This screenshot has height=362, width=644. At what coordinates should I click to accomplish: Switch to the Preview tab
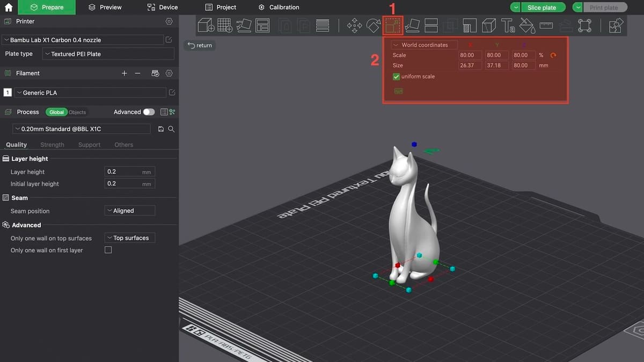105,8
